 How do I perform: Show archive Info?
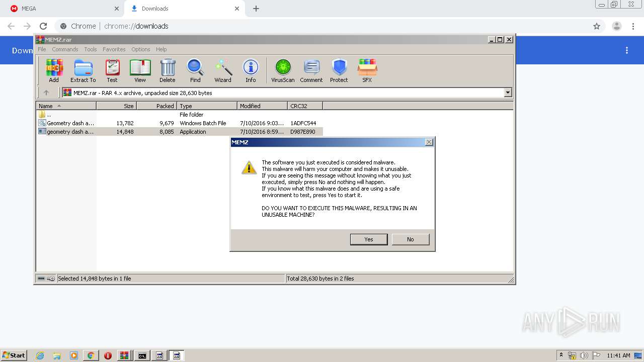tap(251, 70)
